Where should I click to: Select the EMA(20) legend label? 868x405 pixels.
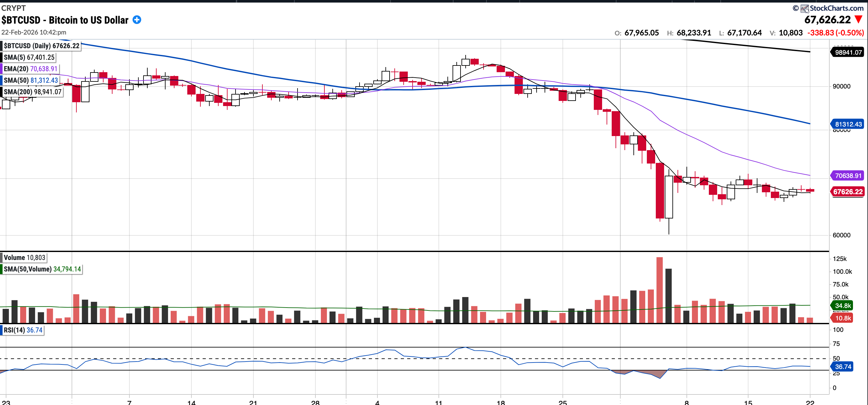pyautogui.click(x=30, y=69)
